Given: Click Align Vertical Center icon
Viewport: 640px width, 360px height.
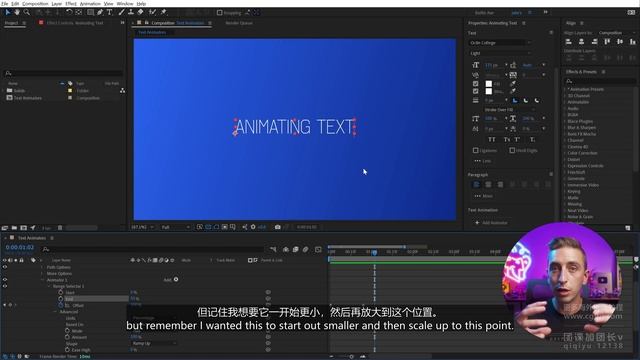Looking at the screenshot, I should click(620, 42).
